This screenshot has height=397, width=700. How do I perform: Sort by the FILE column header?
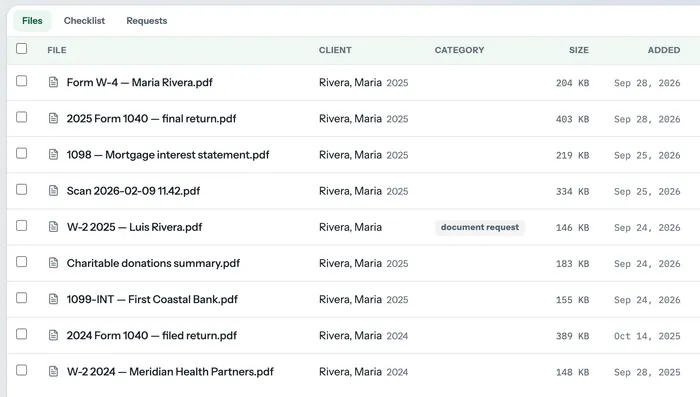pyautogui.click(x=57, y=50)
